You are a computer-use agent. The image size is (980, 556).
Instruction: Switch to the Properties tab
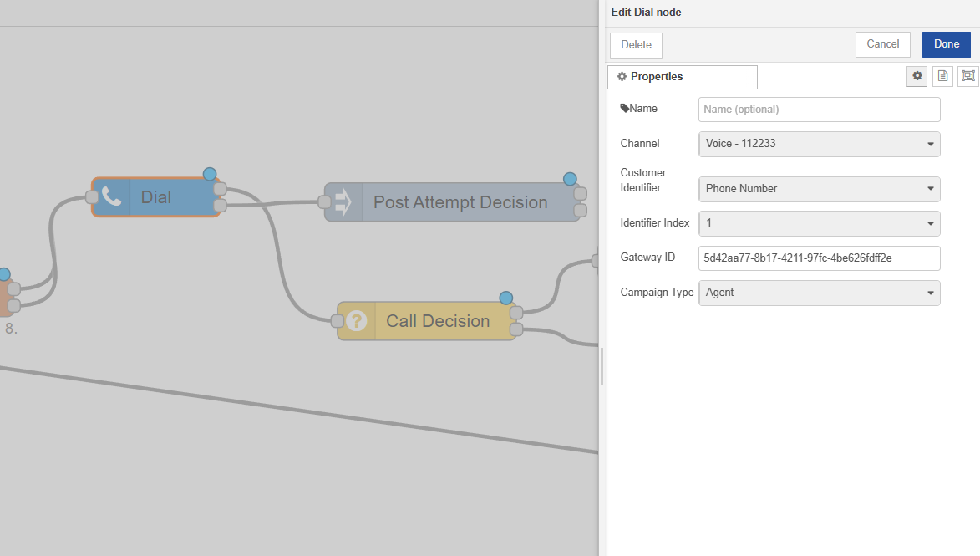[682, 77]
